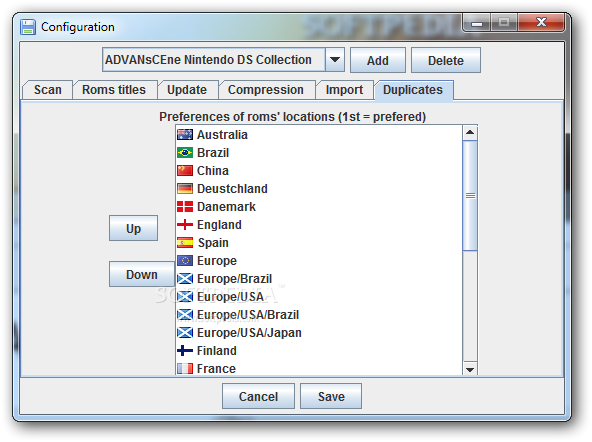592x442 pixels.
Task: Click the Add button
Action: click(x=378, y=60)
